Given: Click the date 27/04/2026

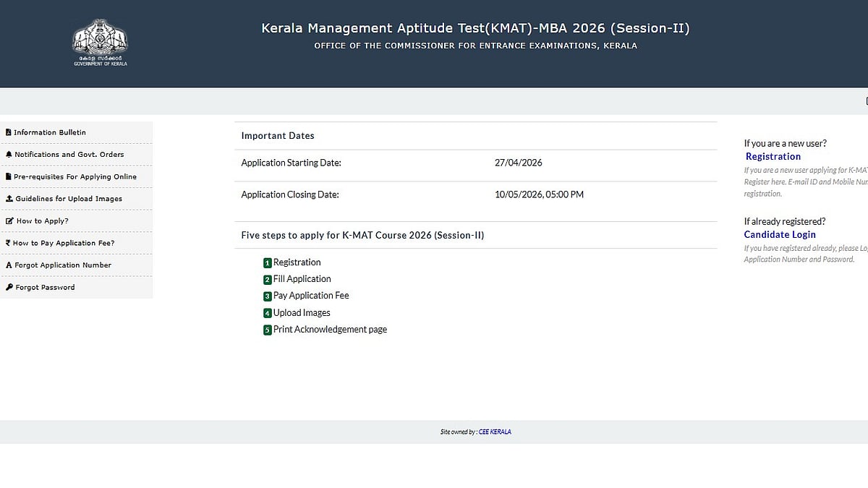Looking at the screenshot, I should (x=518, y=163).
